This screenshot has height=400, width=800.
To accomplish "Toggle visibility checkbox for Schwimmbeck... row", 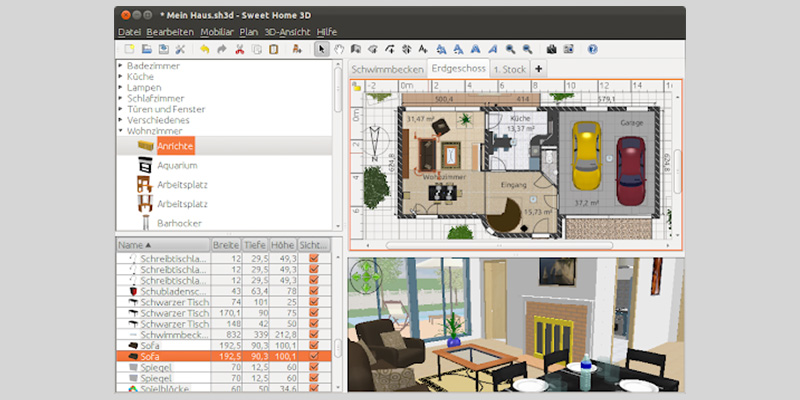I will (314, 335).
